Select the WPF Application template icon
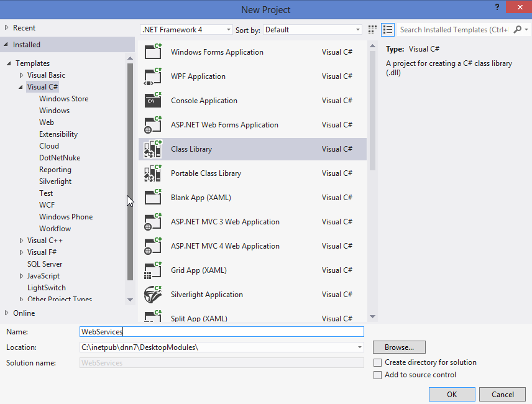This screenshot has height=404, width=532. point(153,76)
